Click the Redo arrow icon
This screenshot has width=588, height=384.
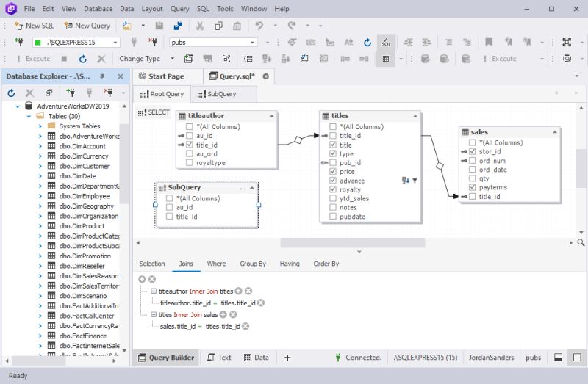pyautogui.click(x=291, y=26)
